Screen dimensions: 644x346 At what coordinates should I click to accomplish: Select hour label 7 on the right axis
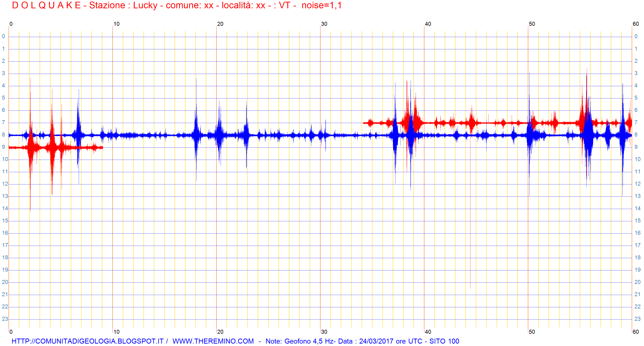tap(636, 122)
